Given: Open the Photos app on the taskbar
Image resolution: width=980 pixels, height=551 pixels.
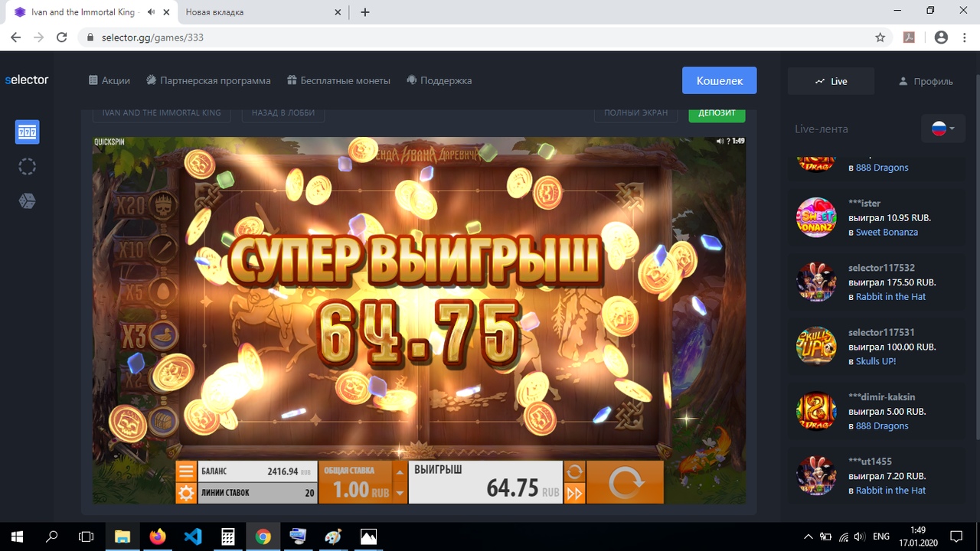Looking at the screenshot, I should click(x=369, y=536).
